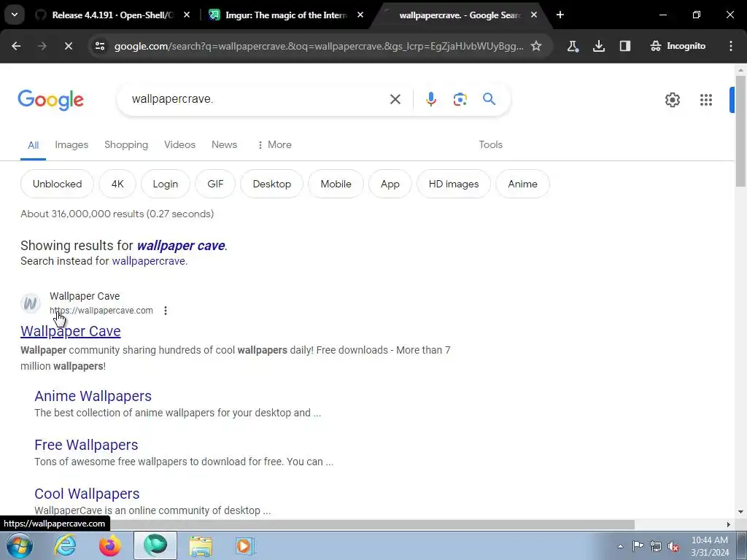Viewport: 747px width, 560px height.
Task: Close the wallpapercrave Google Search tab
Action: click(x=534, y=15)
